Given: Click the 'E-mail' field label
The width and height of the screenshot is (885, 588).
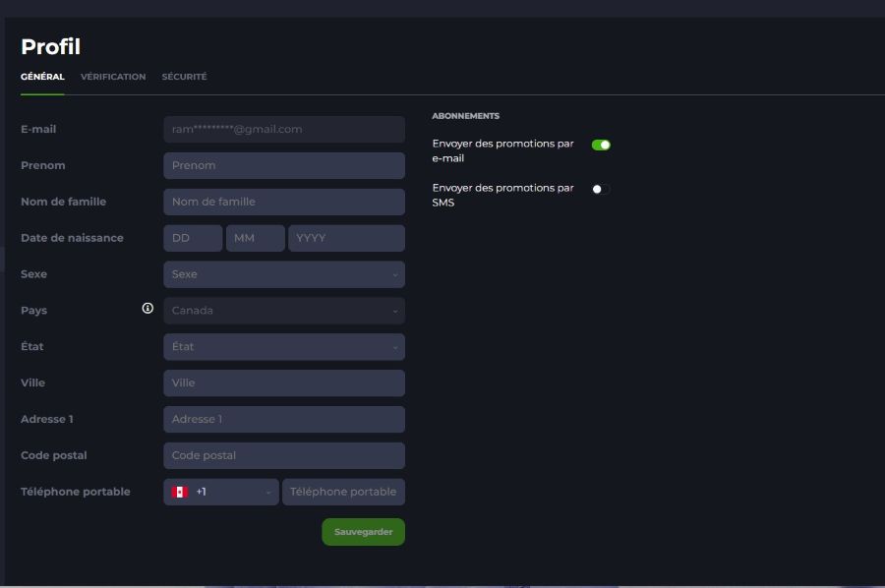Looking at the screenshot, I should pyautogui.click(x=38, y=129).
